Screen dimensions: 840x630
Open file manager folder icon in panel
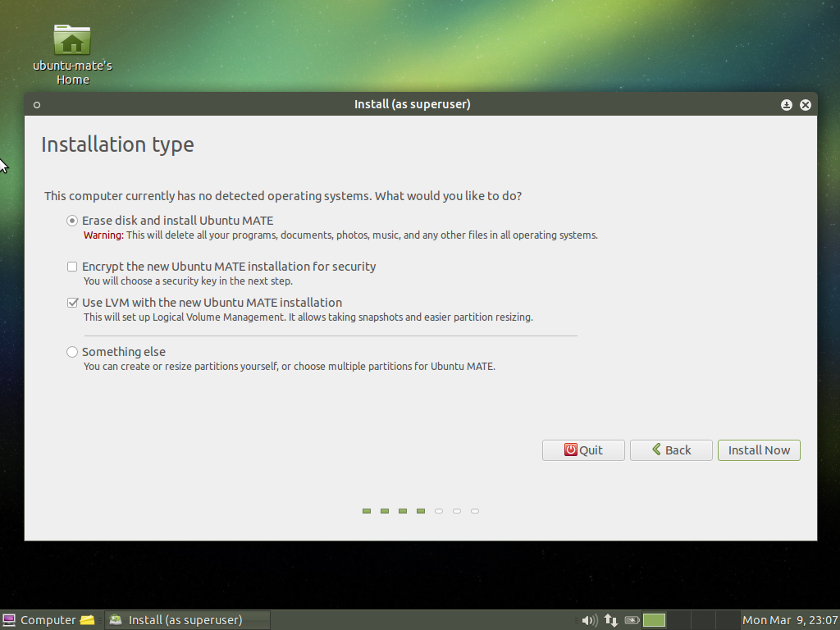87,620
